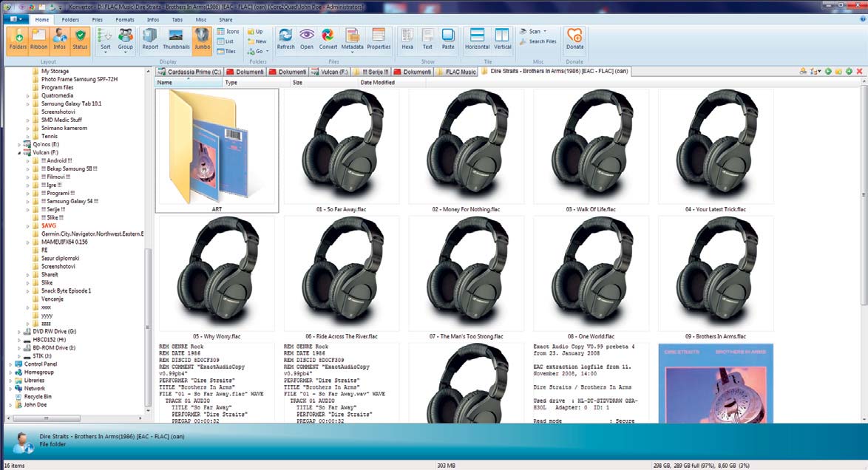The height and width of the screenshot is (470, 868).
Task: Switch to the Cardassia Prime (C:) folder tab
Action: [190, 72]
